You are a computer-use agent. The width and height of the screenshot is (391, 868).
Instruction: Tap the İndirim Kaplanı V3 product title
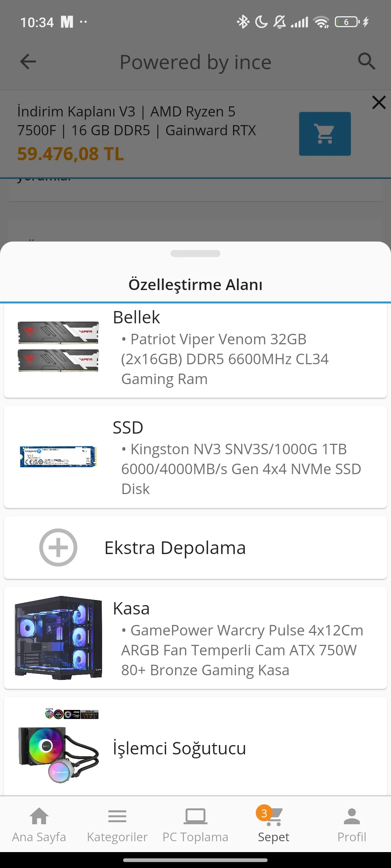[x=136, y=121]
